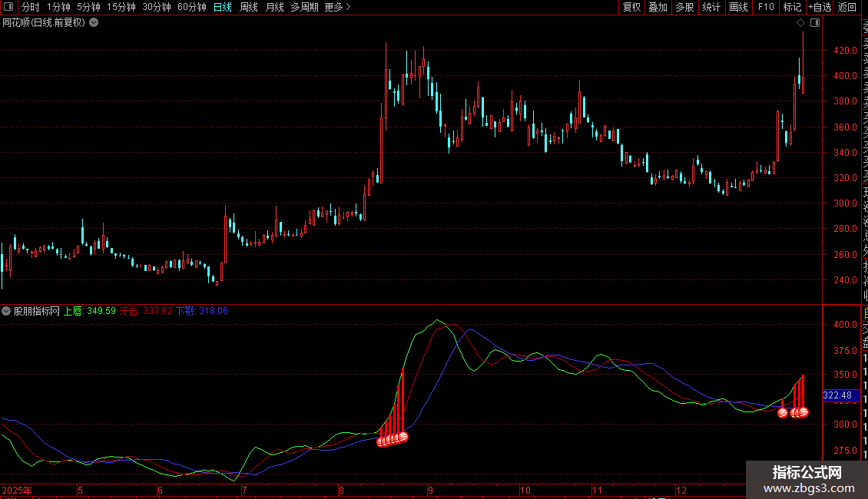Click the 返回 back button
Screen dimensions: 868x499
tap(847, 7)
